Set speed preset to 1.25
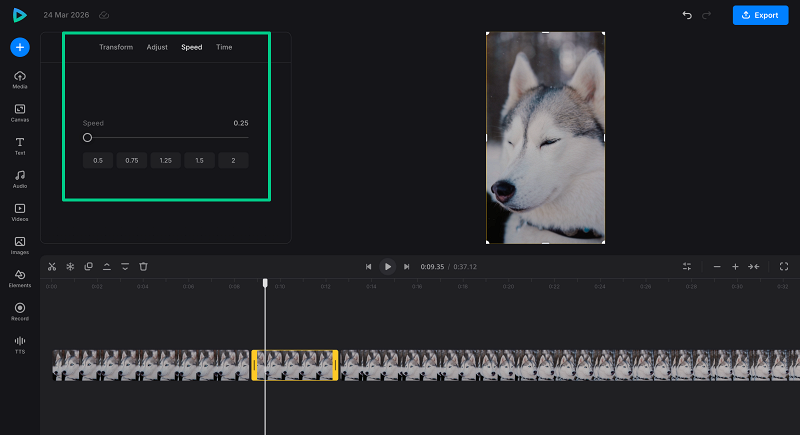 point(165,160)
